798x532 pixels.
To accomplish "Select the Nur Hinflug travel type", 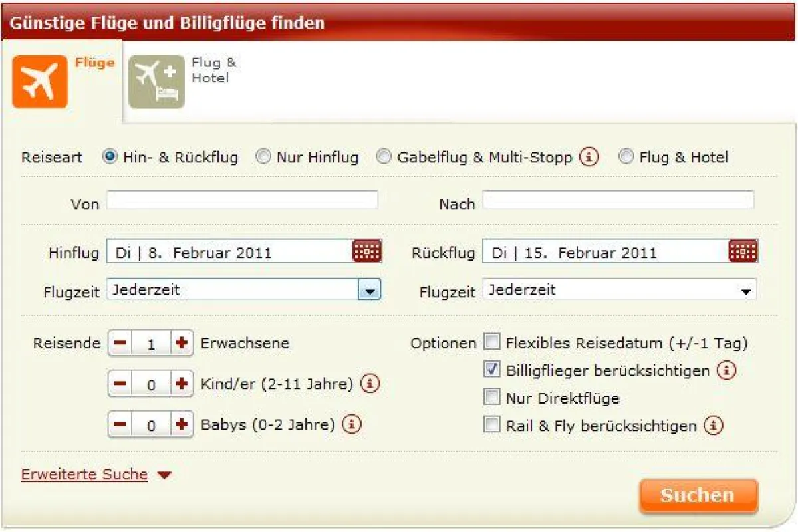I will [x=263, y=157].
